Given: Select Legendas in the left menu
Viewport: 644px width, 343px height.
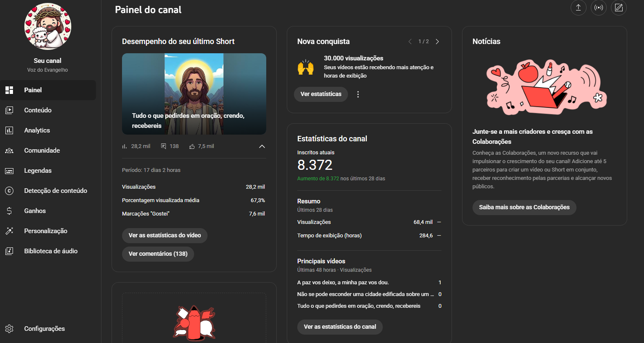Looking at the screenshot, I should pyautogui.click(x=38, y=171).
